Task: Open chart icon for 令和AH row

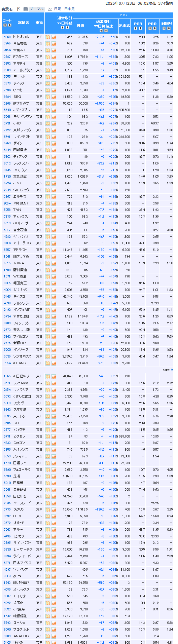Action: [54, 50]
